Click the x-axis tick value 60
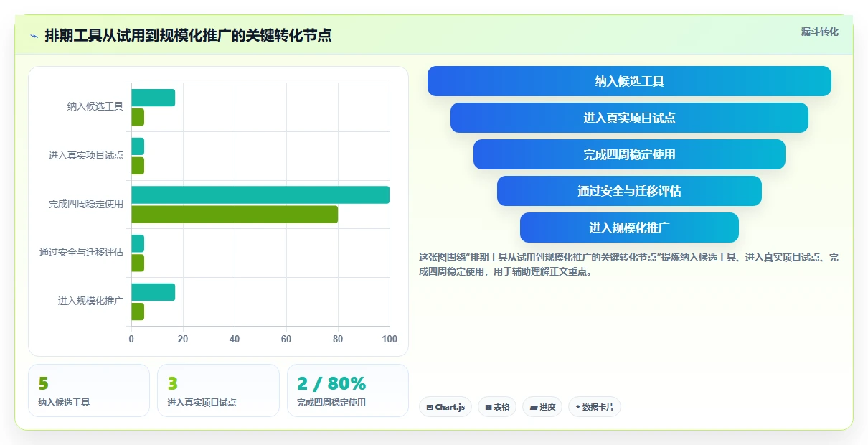868x445 pixels. coord(286,339)
